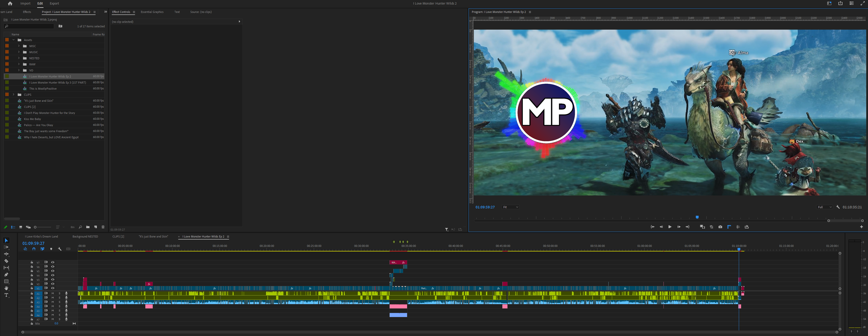
Task: Select the Ripple Edit tool
Action: point(6,254)
